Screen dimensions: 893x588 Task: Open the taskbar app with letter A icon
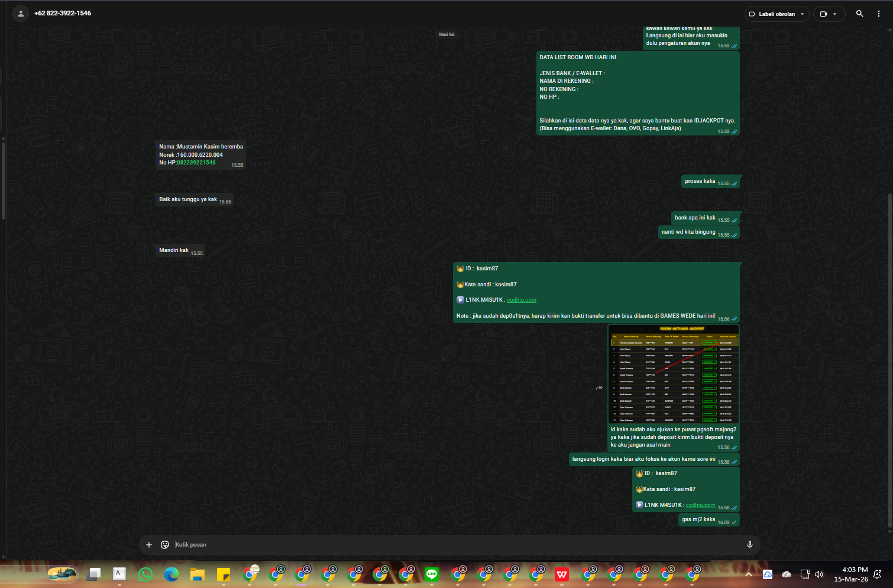click(x=119, y=574)
